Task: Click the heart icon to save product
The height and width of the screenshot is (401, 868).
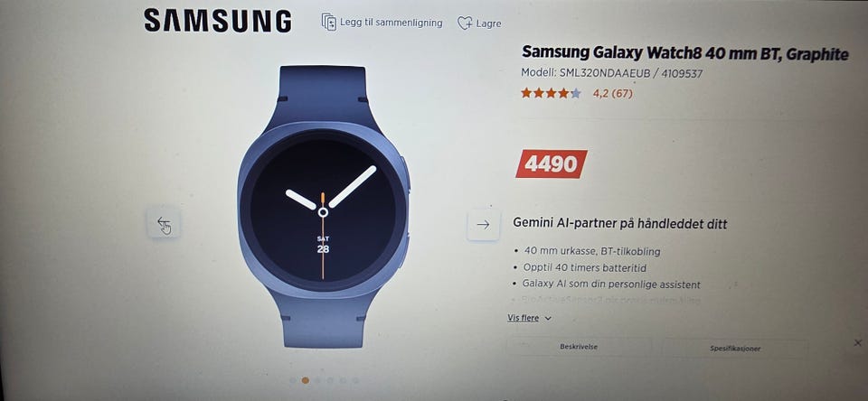Action: (465, 23)
